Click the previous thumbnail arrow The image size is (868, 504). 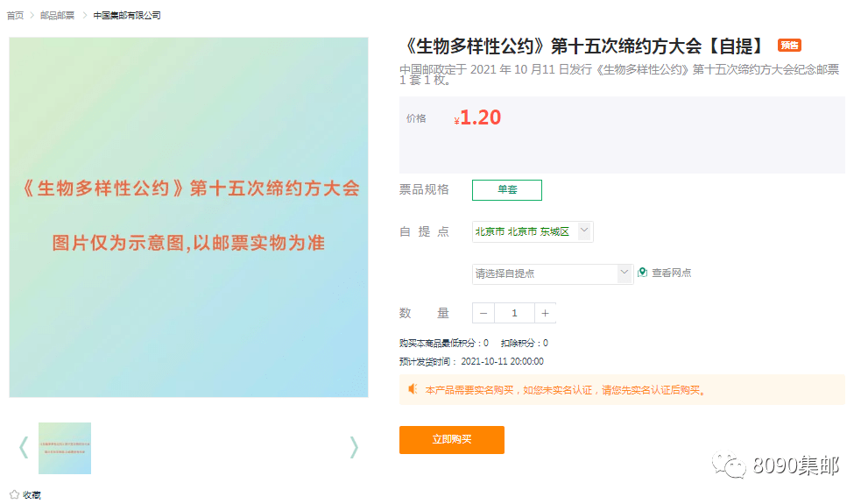(x=24, y=448)
